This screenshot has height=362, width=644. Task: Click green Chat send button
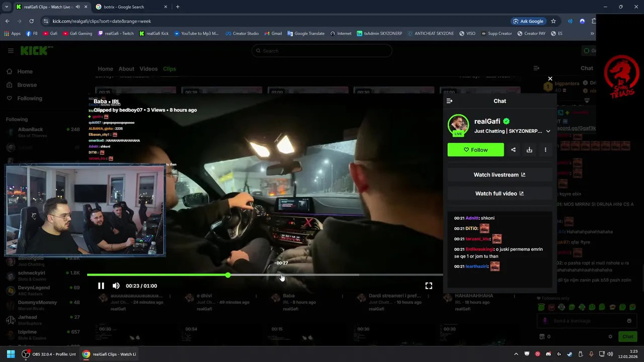pyautogui.click(x=628, y=337)
